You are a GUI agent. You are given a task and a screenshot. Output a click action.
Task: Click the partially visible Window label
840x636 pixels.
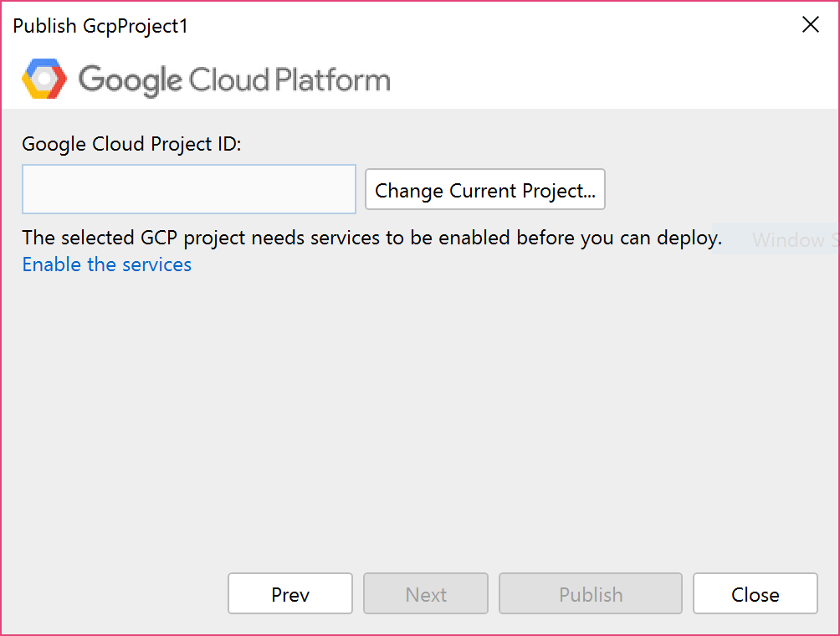[x=790, y=240]
